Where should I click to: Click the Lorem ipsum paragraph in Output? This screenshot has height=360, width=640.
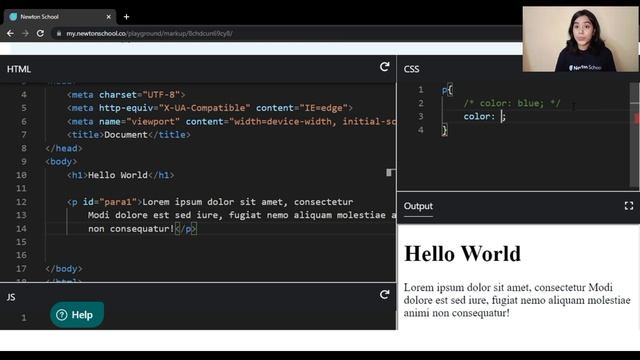point(517,300)
